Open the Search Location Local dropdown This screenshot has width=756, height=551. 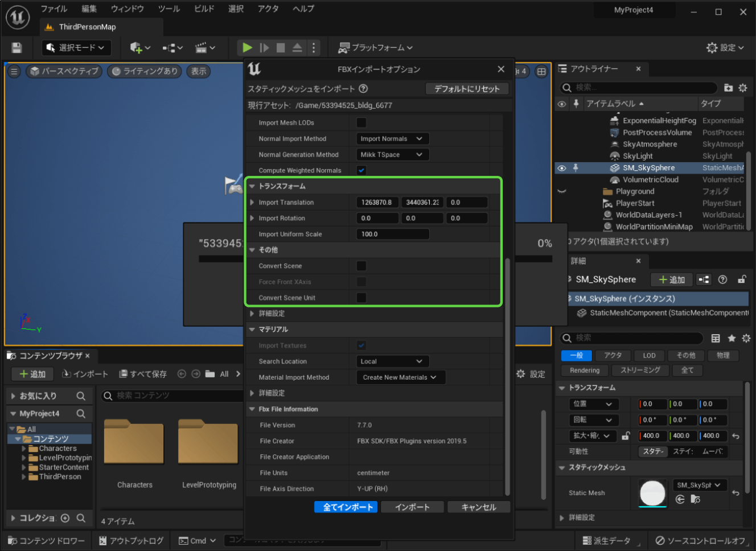392,361
